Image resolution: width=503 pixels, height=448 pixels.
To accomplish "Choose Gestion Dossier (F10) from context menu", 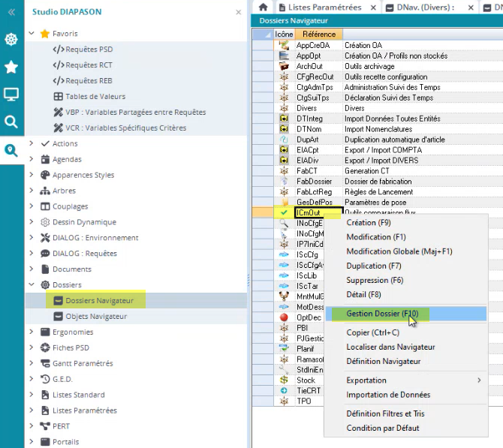I will point(381,313).
